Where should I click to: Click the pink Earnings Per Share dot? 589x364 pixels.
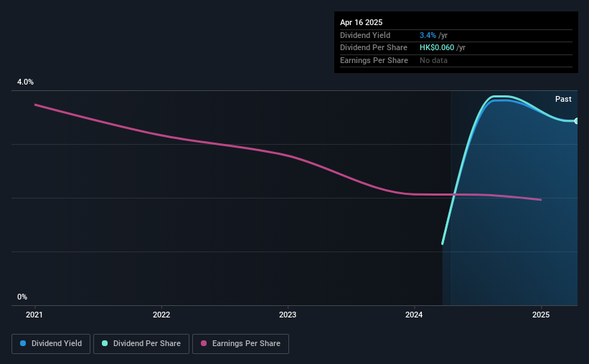(x=204, y=343)
